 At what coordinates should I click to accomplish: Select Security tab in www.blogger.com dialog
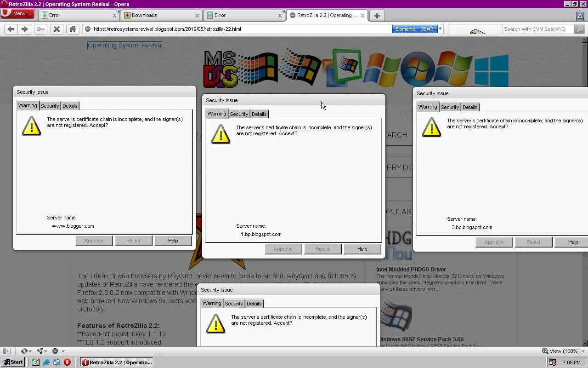(50, 106)
